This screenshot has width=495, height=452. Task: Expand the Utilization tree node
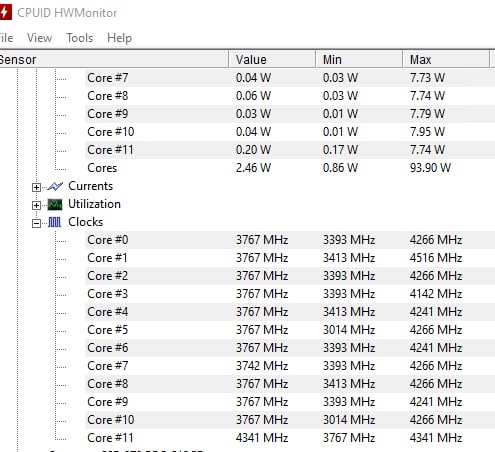[36, 205]
